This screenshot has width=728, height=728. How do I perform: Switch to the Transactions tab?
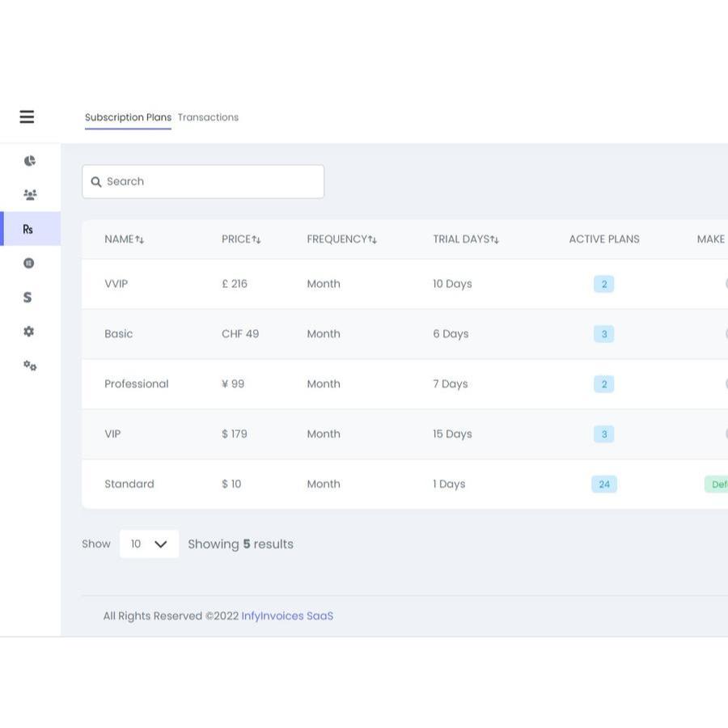tap(208, 117)
